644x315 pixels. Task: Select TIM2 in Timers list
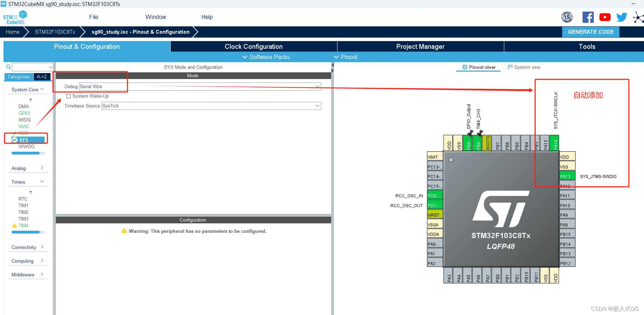click(24, 212)
